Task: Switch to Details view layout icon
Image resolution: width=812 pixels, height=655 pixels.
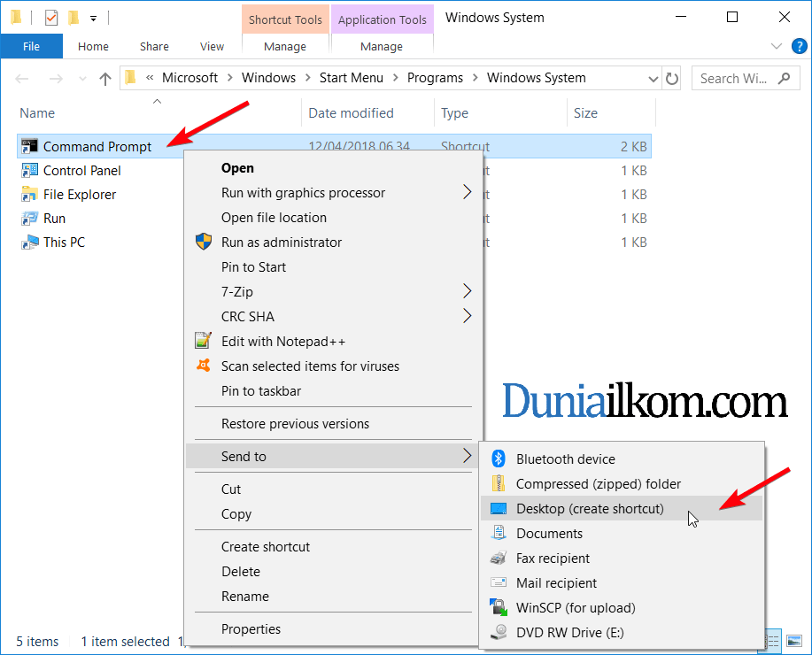Action: coord(773,642)
